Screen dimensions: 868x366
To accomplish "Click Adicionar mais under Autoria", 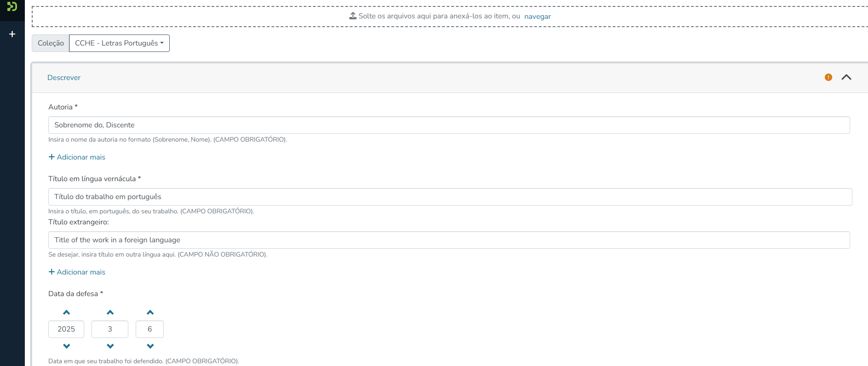I will coord(77,157).
